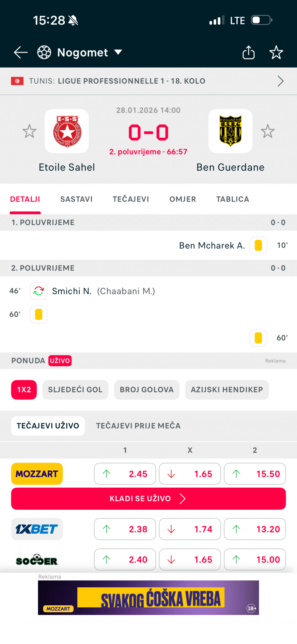The height and width of the screenshot is (644, 297).
Task: Open the Mozzart advertisement banner
Action: (148, 598)
